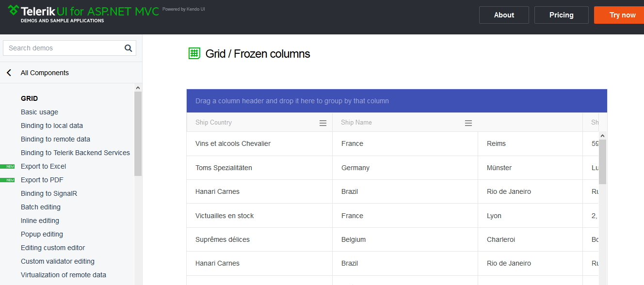Click the Vins et alcools Chevalier cell
The width and height of the screenshot is (644, 285).
point(233,143)
